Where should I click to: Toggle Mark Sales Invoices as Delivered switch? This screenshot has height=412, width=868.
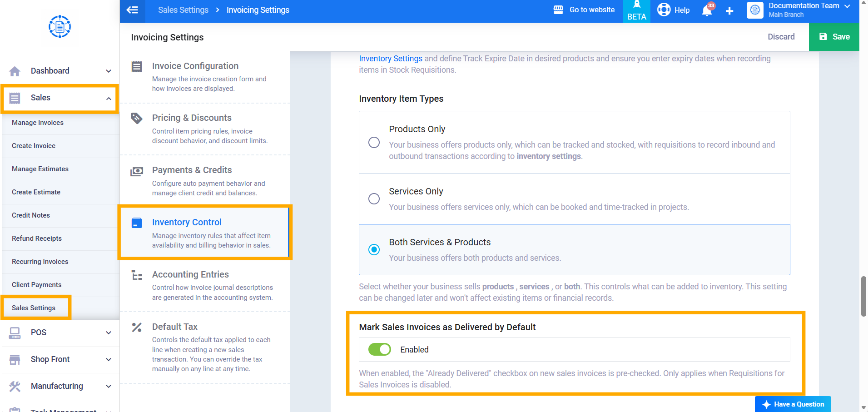pyautogui.click(x=379, y=349)
